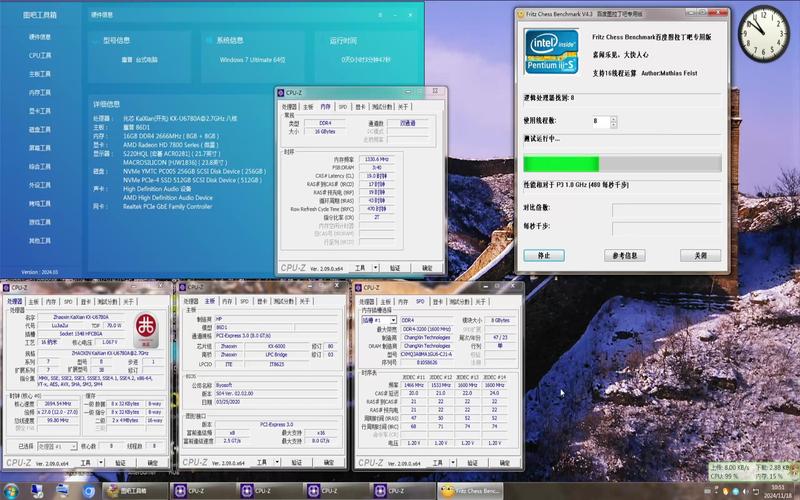Click 确定 in the processor CPU-Z window
This screenshot has height=500, width=800.
coord(153,463)
